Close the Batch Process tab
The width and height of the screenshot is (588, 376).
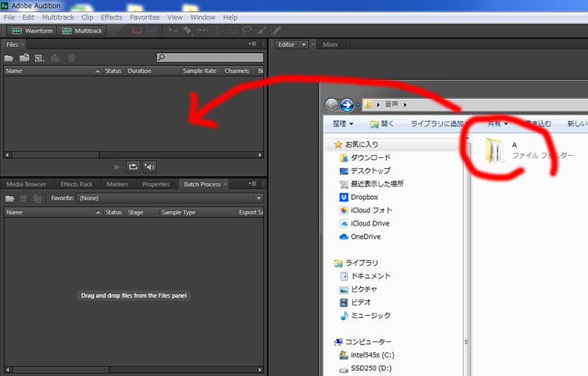click(x=225, y=184)
